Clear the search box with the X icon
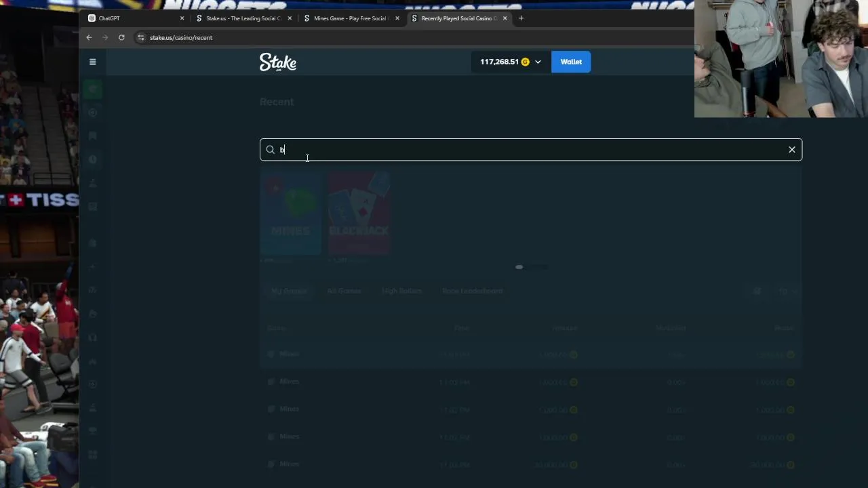The width and height of the screenshot is (868, 488). (x=791, y=150)
